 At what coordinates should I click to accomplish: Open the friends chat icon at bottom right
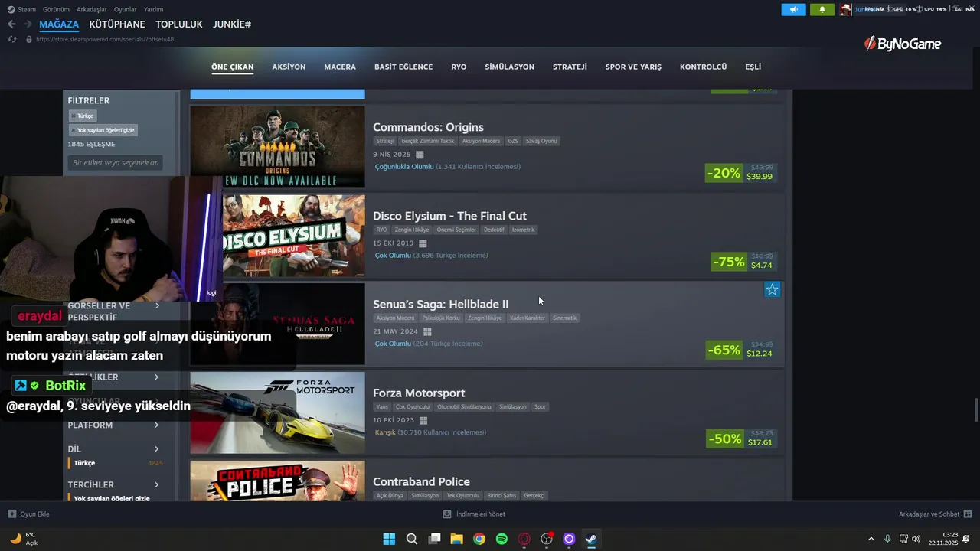pyautogui.click(x=968, y=514)
